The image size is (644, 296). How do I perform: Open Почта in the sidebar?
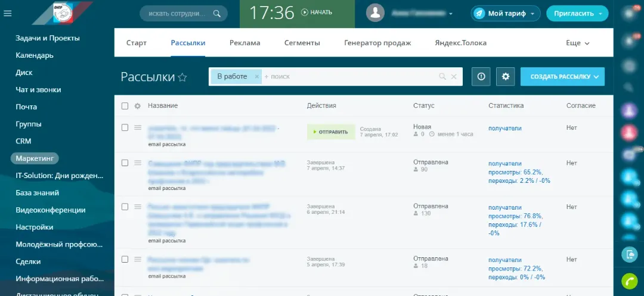(26, 107)
